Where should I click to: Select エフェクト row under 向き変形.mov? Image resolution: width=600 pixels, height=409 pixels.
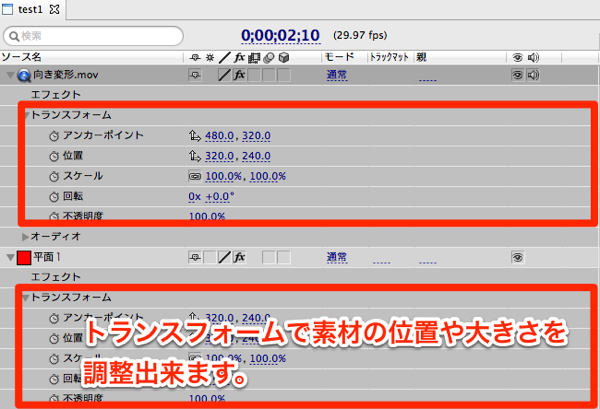(56, 95)
